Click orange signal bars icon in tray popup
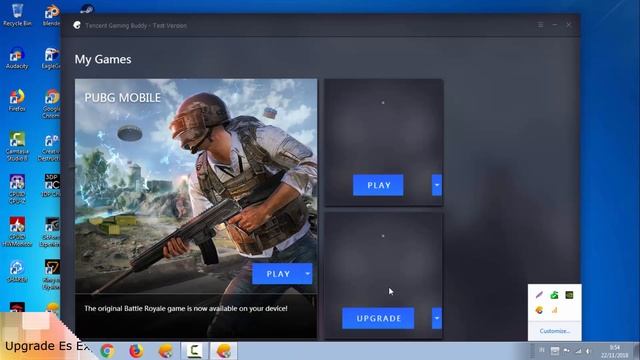This screenshot has width=640, height=360. click(x=554, y=310)
